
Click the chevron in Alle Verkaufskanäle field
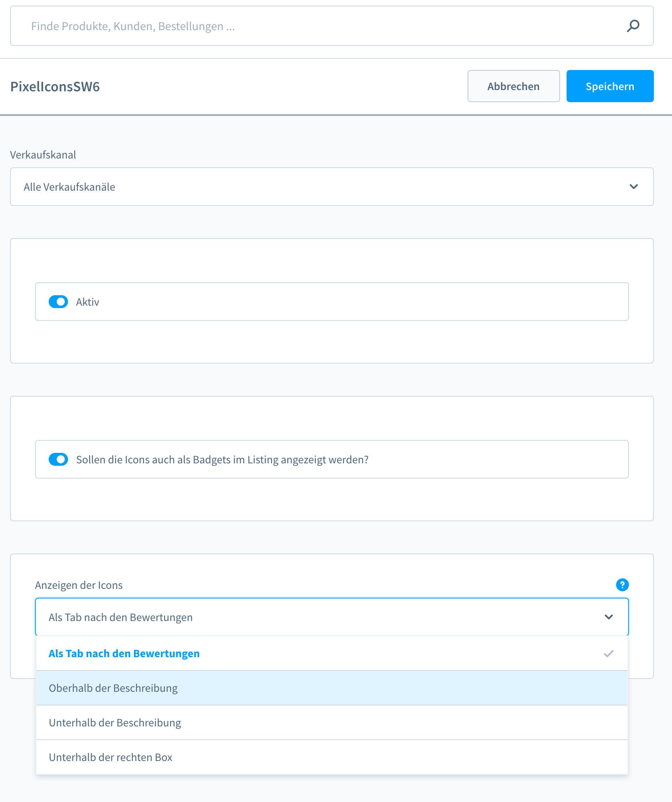pos(633,187)
